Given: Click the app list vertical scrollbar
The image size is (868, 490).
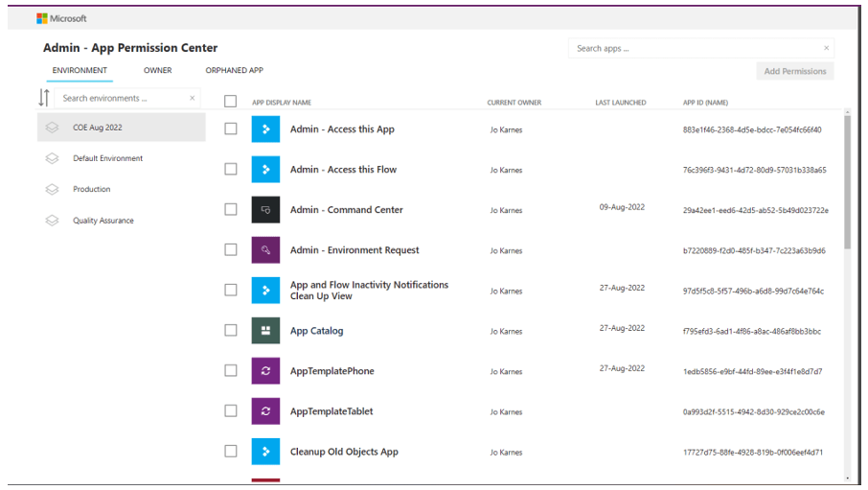Looking at the screenshot, I should click(x=847, y=182).
